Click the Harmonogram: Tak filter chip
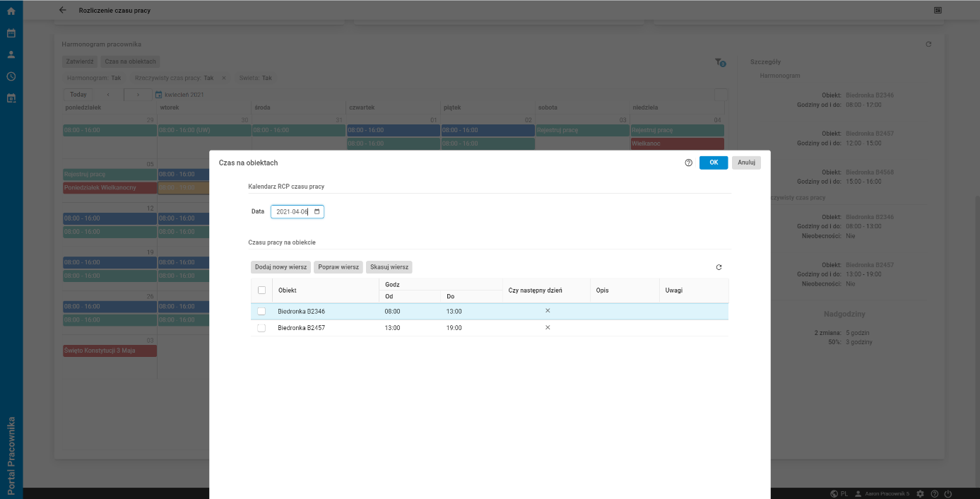980x499 pixels. pyautogui.click(x=94, y=78)
